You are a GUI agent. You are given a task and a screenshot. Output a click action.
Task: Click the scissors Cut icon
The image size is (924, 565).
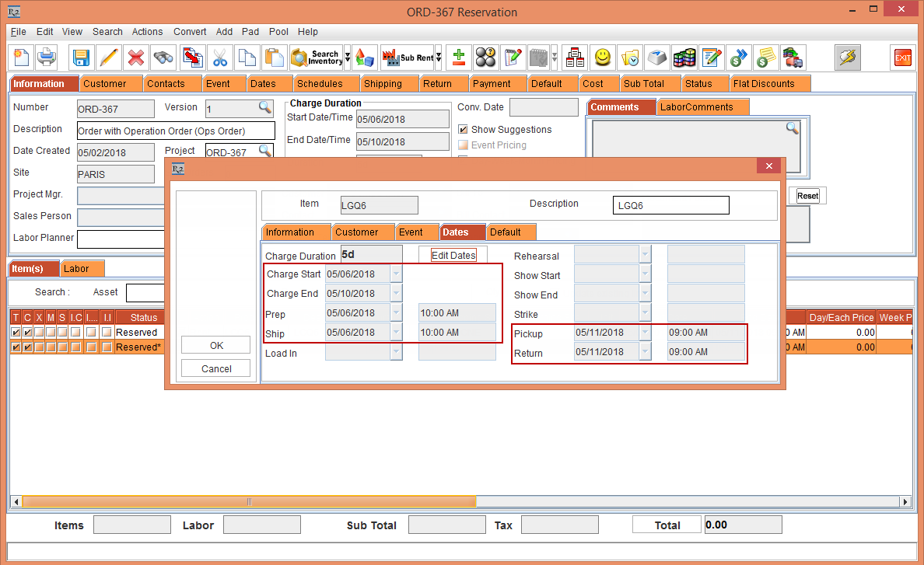click(x=219, y=58)
